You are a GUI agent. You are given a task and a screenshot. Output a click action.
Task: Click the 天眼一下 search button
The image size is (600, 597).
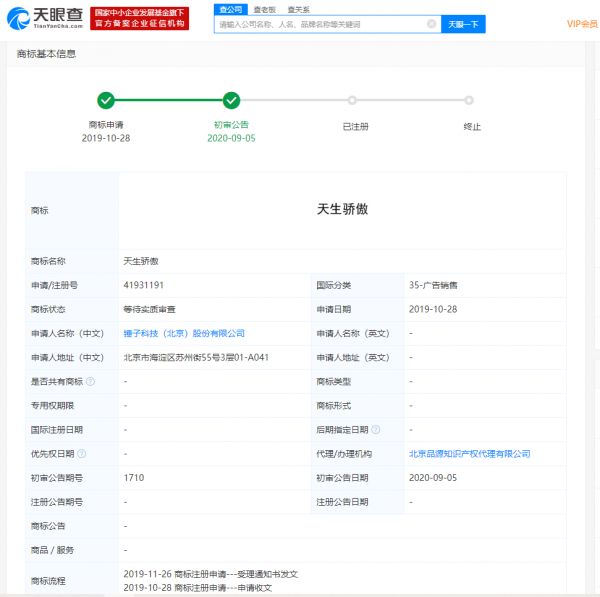(x=463, y=24)
